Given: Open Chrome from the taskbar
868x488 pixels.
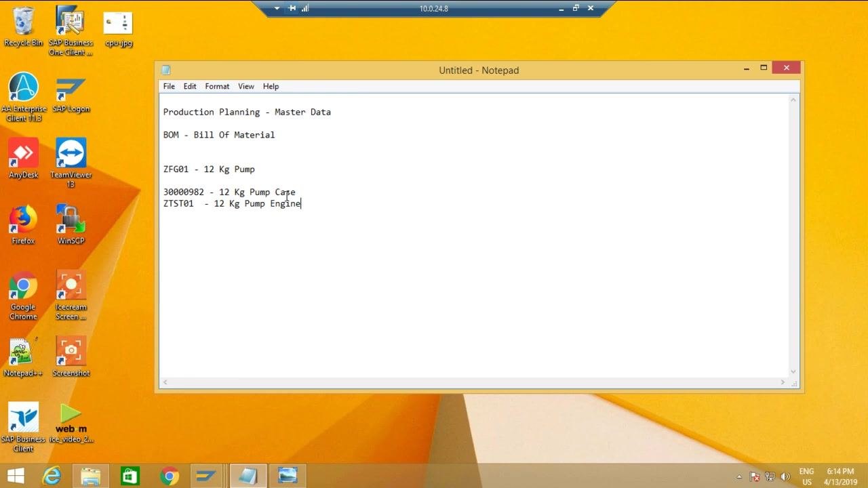Looking at the screenshot, I should pos(169,476).
